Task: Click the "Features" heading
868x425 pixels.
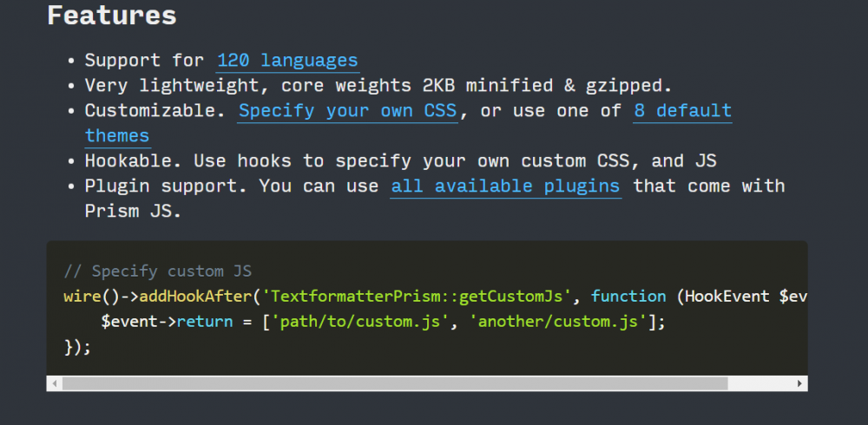Action: click(x=111, y=15)
